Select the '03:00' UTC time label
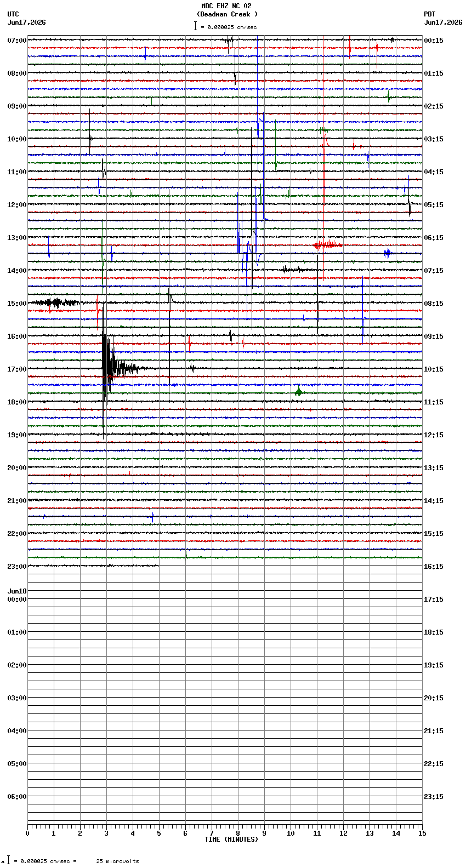The width and height of the screenshot is (466, 868). pos(17,698)
